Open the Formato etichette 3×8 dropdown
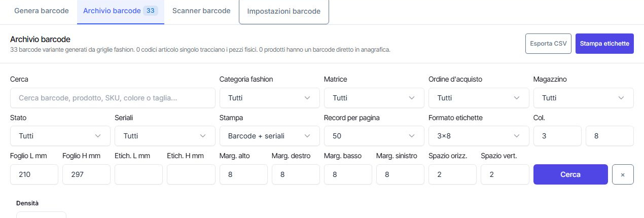Screen dimensions: 644x218 (479, 136)
